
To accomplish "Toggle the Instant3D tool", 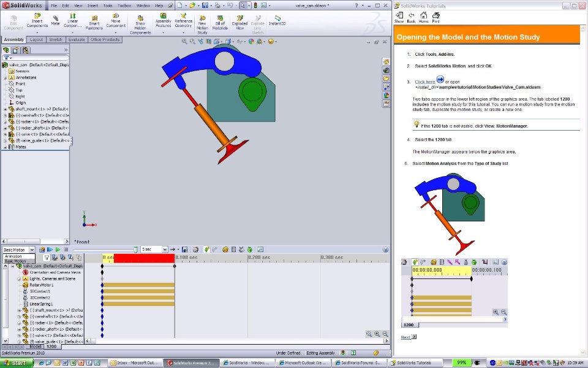I will [277, 21].
